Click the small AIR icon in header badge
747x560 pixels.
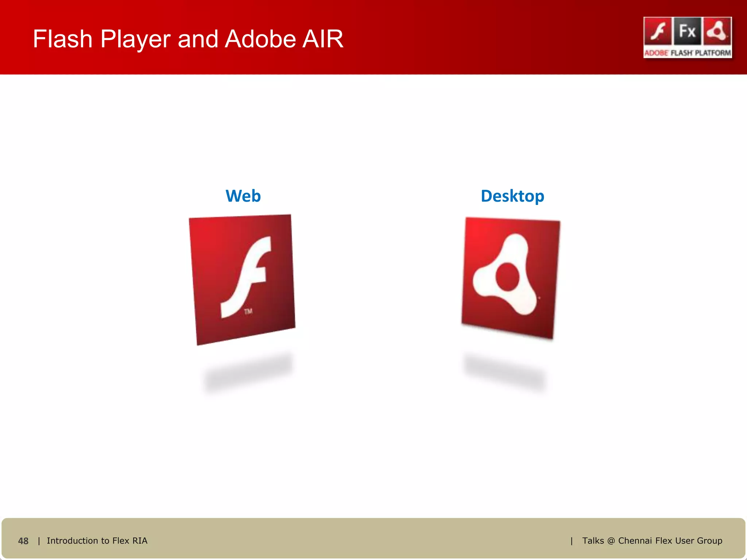click(717, 31)
